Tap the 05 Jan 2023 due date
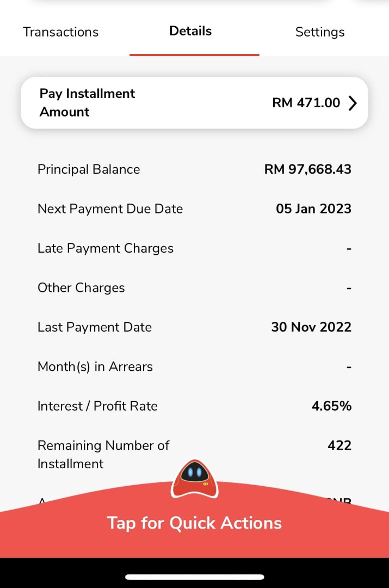389x588 pixels. point(313,209)
